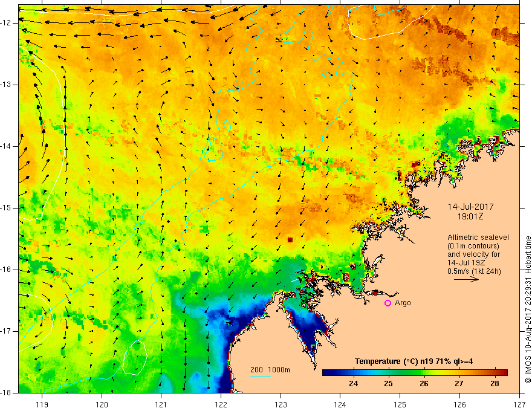The height and width of the screenshot is (411, 532).
Task: Click the latitude axis label -13
Action: click(7, 85)
